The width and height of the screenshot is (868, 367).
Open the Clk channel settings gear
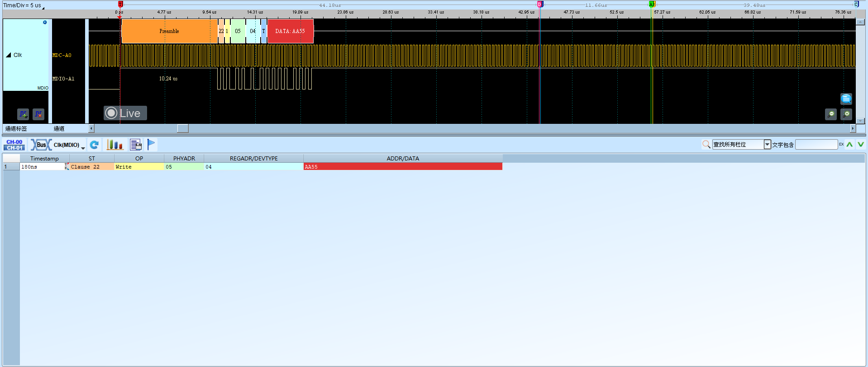tap(45, 22)
